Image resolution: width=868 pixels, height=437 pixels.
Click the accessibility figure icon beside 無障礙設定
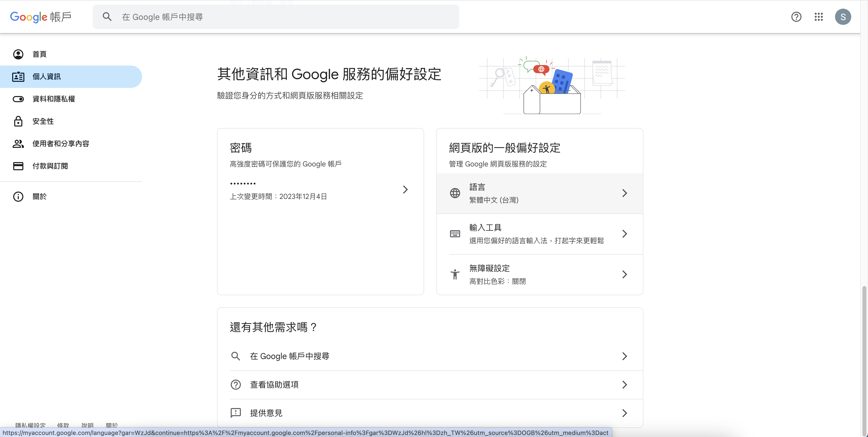(x=455, y=274)
